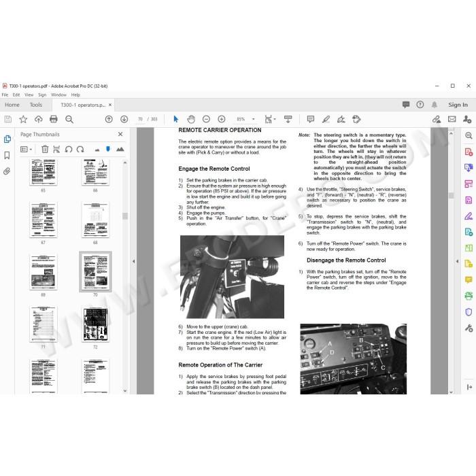Enlarge thumbnails with the large mountain icon
The height and width of the screenshot is (476, 476).
(x=120, y=149)
